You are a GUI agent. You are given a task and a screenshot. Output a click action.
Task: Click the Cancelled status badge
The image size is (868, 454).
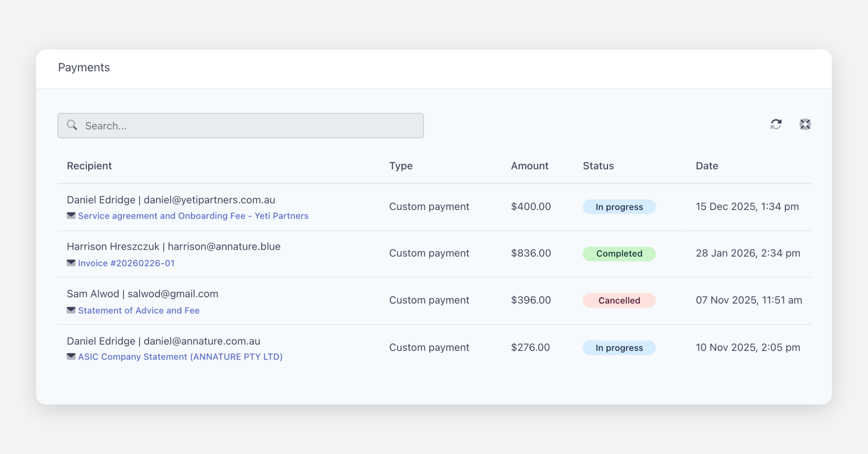(x=619, y=300)
